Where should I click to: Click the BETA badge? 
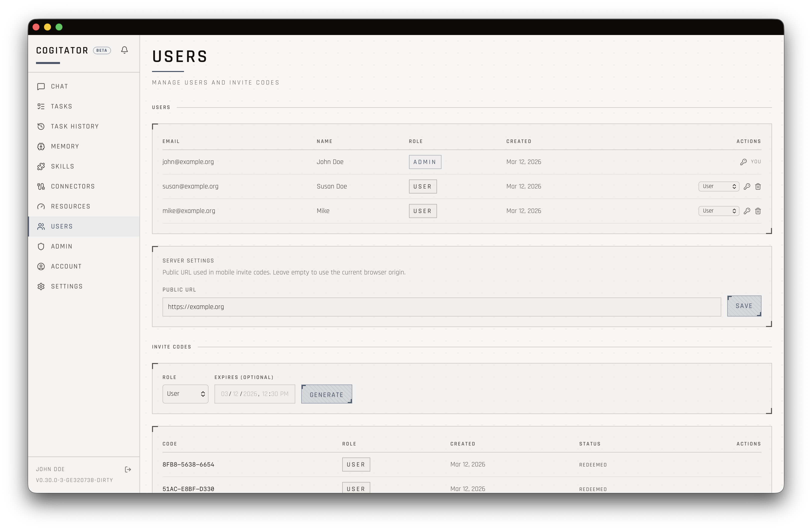(102, 50)
